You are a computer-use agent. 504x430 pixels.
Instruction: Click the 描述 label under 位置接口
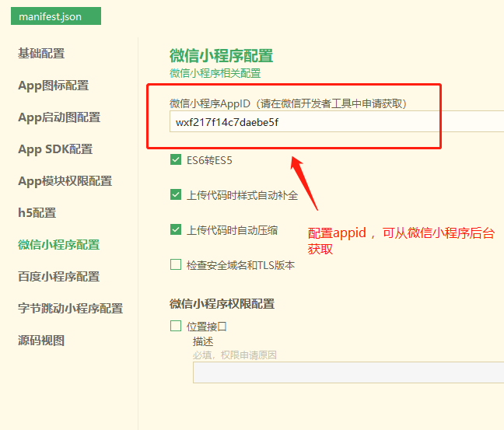coord(203,341)
